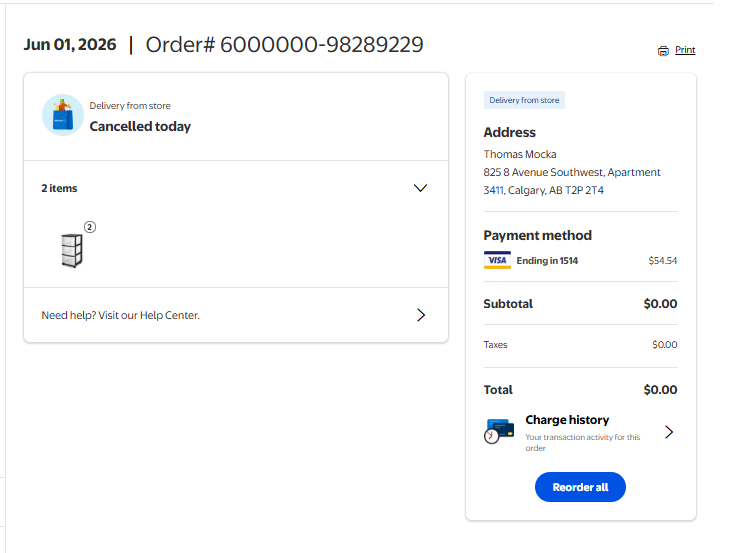Expand the 2 items chevron
Image resolution: width=745 pixels, height=553 pixels.
tap(420, 188)
